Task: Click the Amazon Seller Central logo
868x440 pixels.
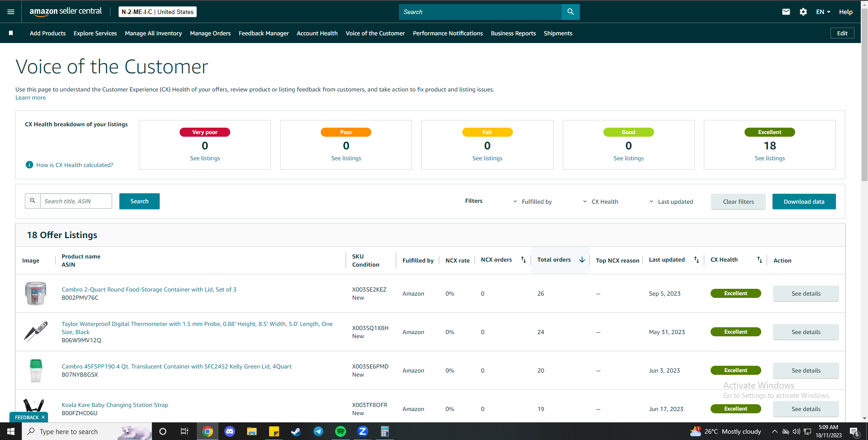Action: pyautogui.click(x=66, y=12)
